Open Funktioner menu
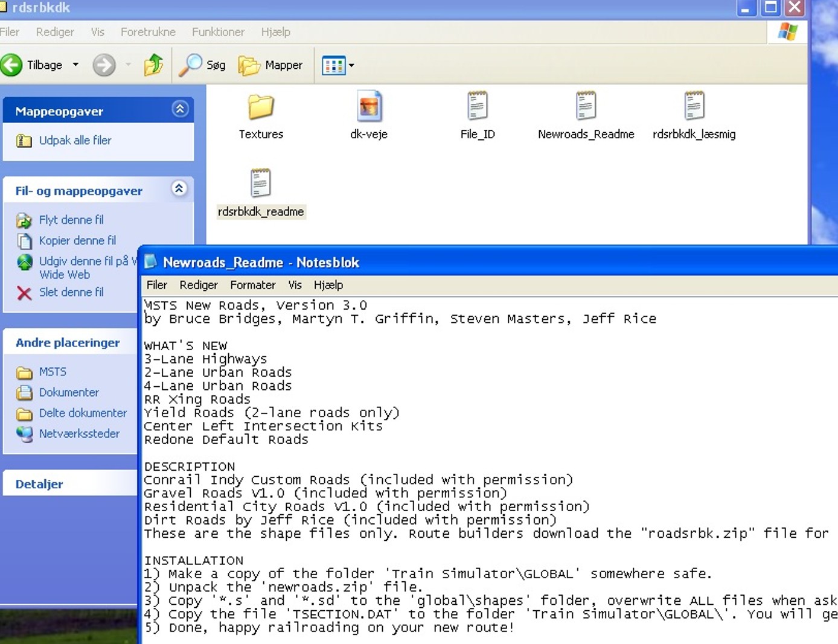Screen dimensions: 838x644 click(218, 32)
